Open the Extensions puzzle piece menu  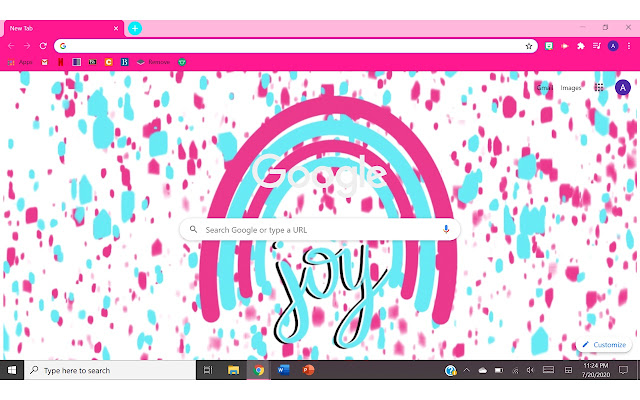point(581,46)
